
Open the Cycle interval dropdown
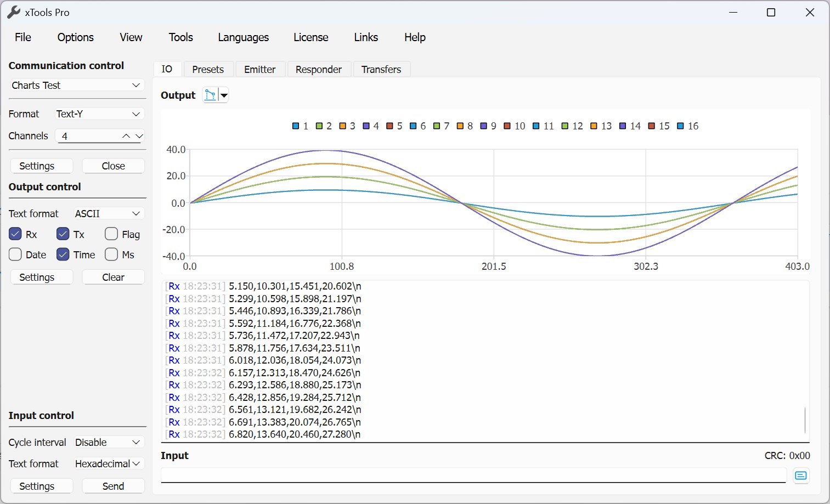point(108,442)
